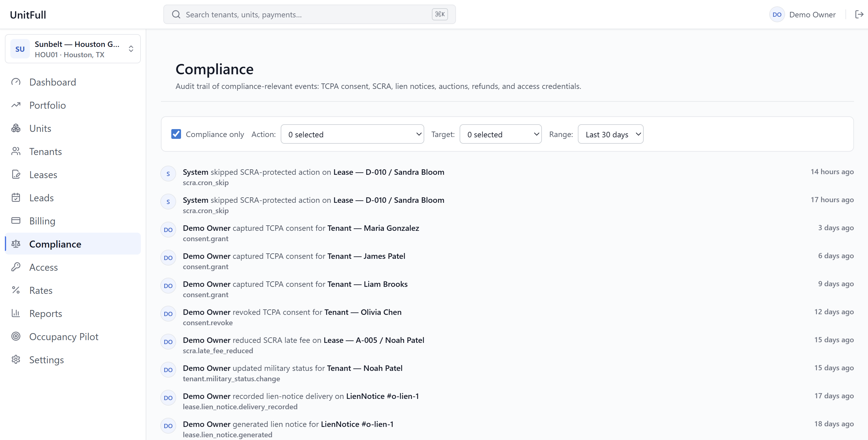The width and height of the screenshot is (868, 440).
Task: Select Billing in the sidebar
Action: 73,221
